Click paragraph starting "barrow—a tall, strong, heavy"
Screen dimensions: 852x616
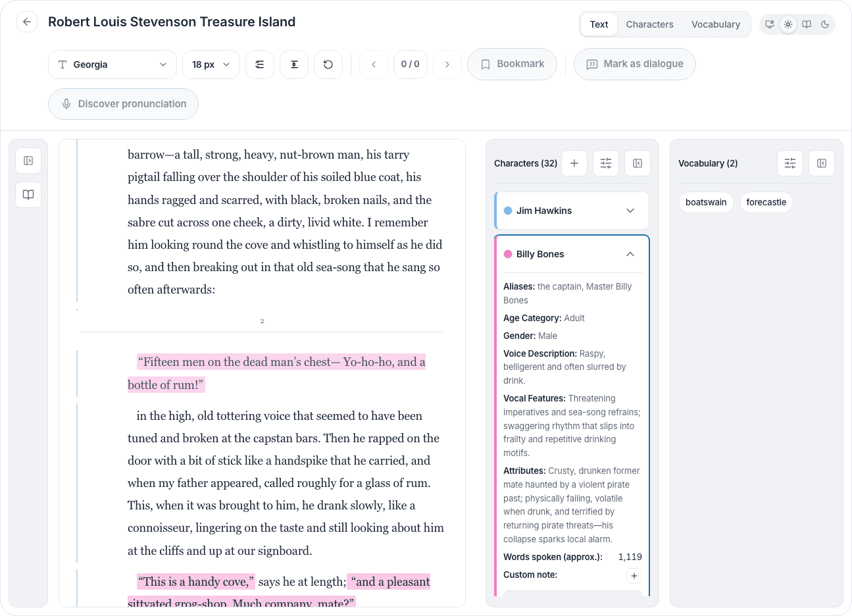pos(285,222)
